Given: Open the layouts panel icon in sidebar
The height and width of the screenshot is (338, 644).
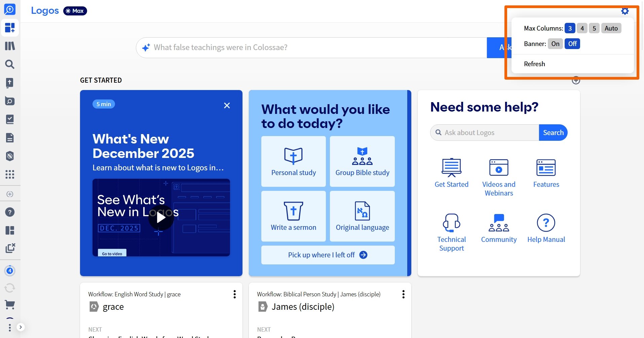Looking at the screenshot, I should 10,230.
